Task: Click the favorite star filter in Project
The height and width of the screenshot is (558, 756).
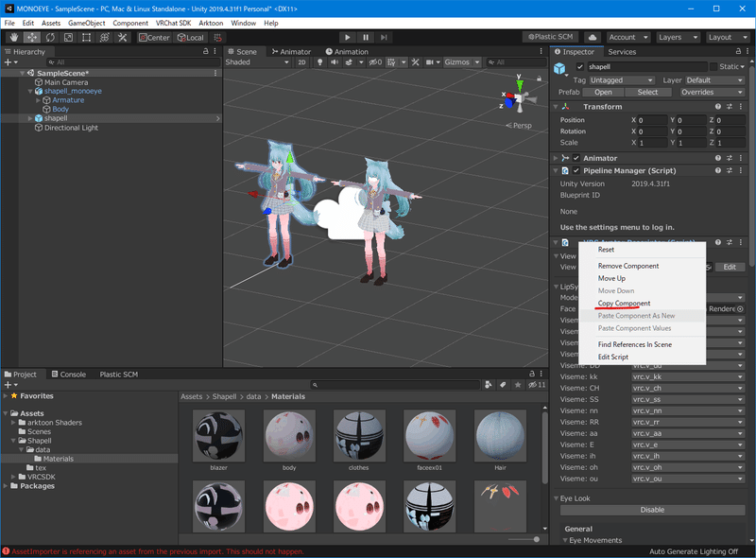Action: coord(518,385)
